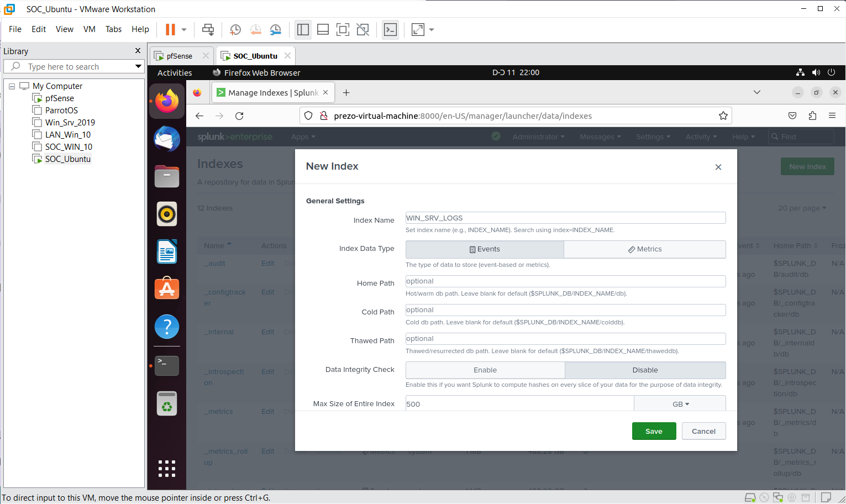The height and width of the screenshot is (504, 846).
Task: Revert to snapshot toolbar icon
Action: pos(255,30)
